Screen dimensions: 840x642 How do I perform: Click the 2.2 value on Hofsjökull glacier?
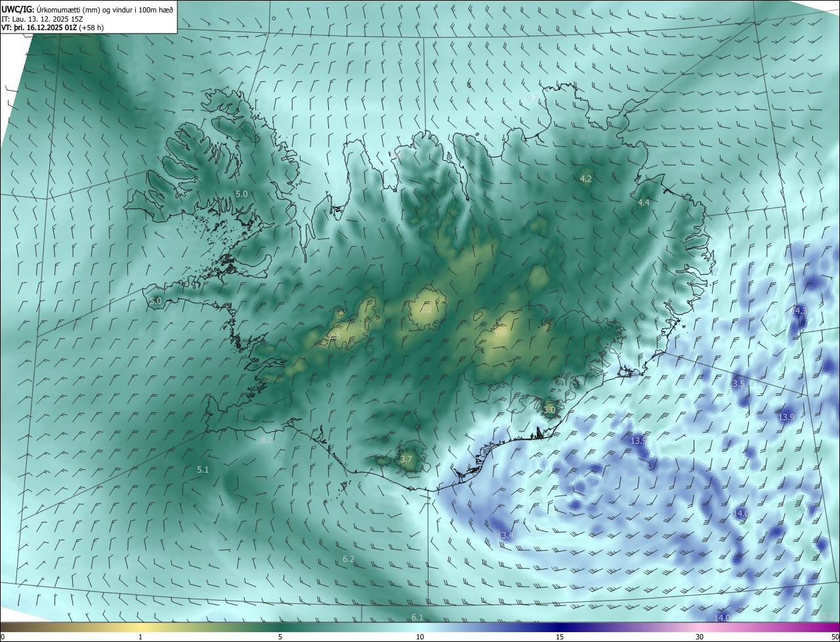pos(427,310)
